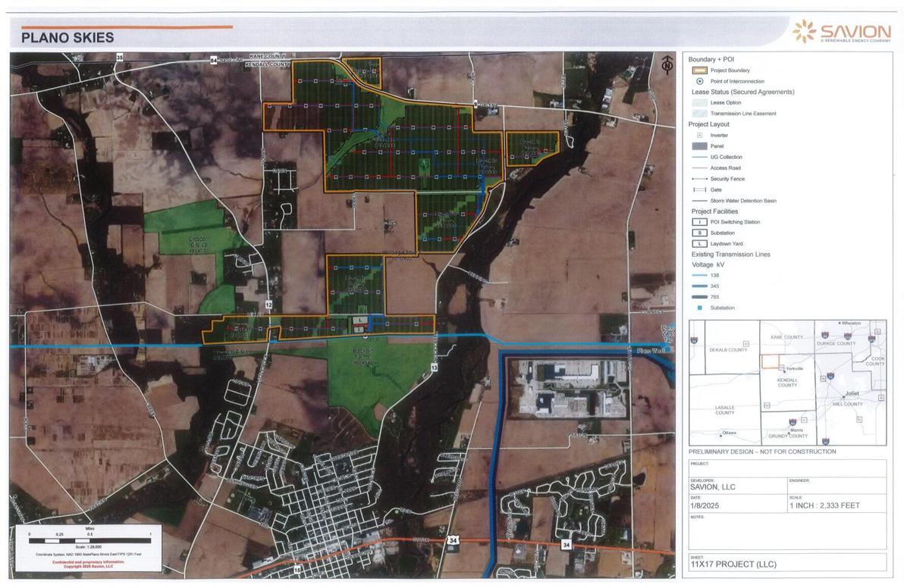Click the gray Panel color swatch
The height and width of the screenshot is (588, 910).
pyautogui.click(x=699, y=145)
